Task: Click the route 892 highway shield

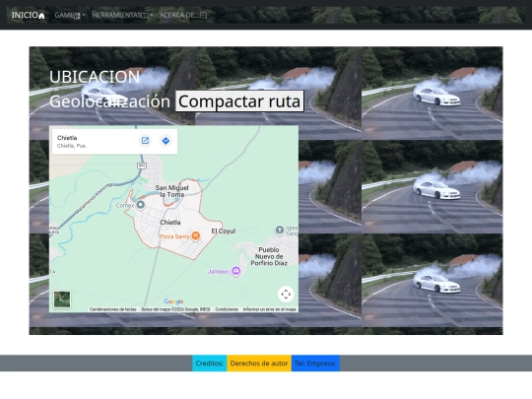Action: click(x=142, y=166)
